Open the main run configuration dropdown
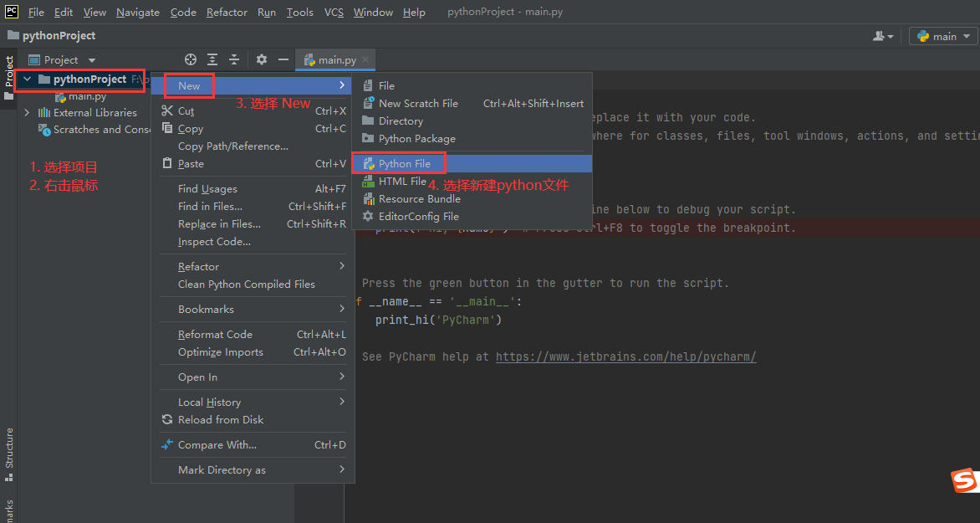 pos(943,36)
